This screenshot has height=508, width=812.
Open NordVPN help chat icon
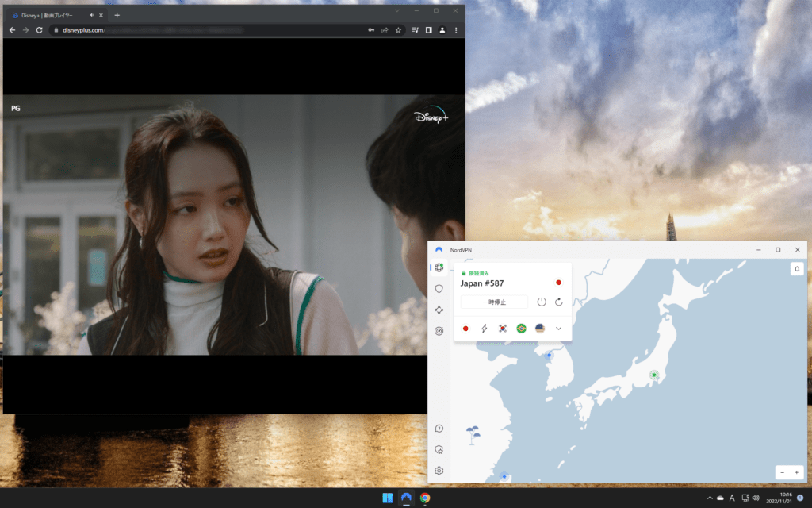coord(439,429)
